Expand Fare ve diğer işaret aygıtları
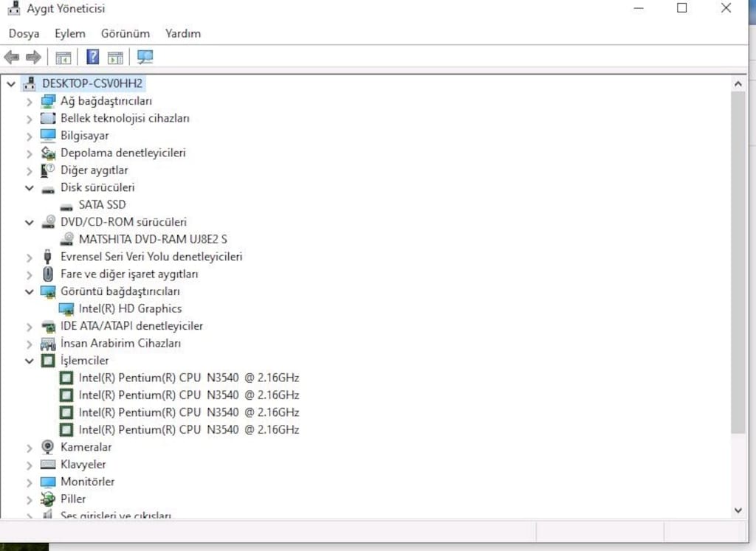The width and height of the screenshot is (756, 551). [x=30, y=275]
